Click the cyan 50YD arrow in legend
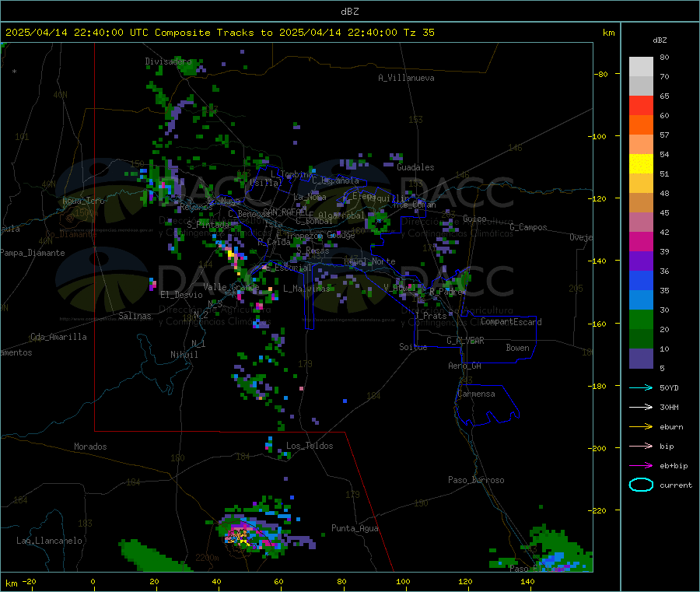Screen dimensions: 700x592 (641, 387)
